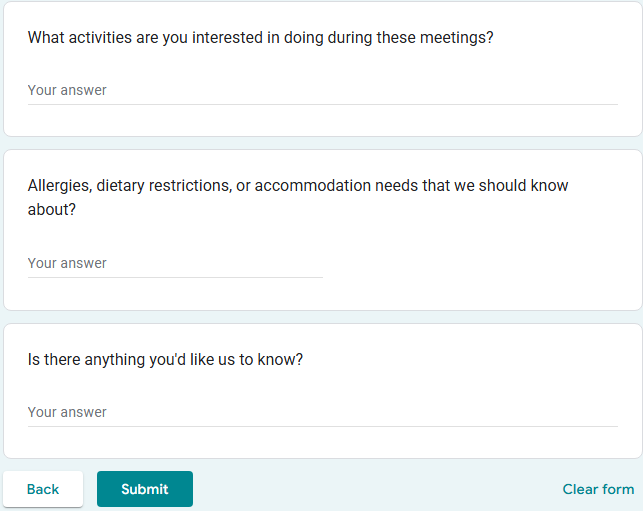Viewport: 643px width, 511px height.
Task: Select the 'Your answer' placeholder in the allergies card
Action: click(67, 263)
